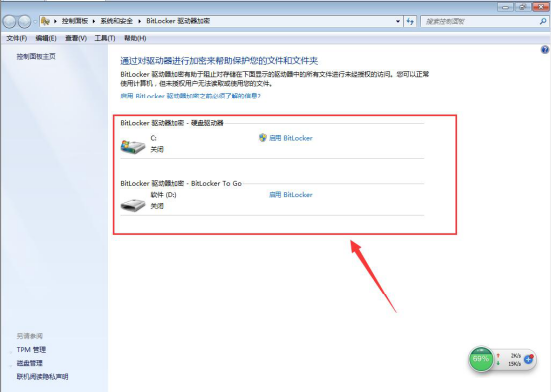Select the 软件 (D:) drive label
This screenshot has height=392, width=551.
(x=163, y=195)
